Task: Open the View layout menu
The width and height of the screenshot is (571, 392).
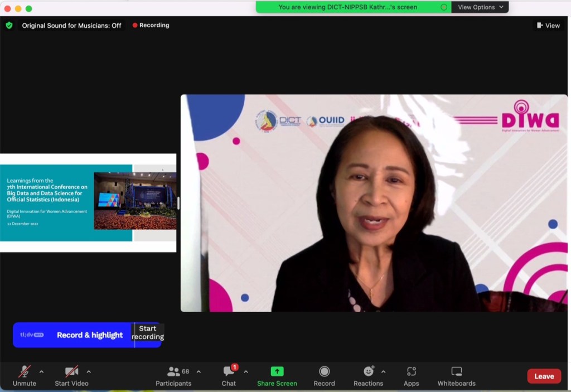Action: (x=548, y=25)
